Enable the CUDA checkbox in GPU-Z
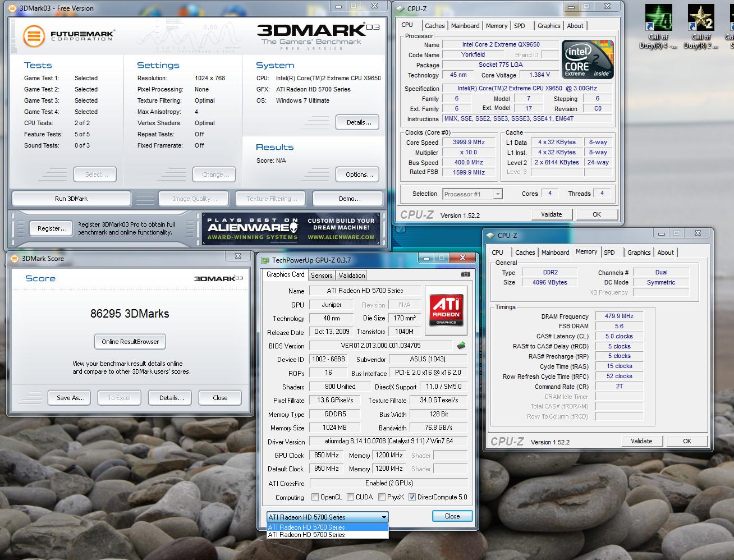This screenshot has height=560, width=734. click(x=351, y=497)
